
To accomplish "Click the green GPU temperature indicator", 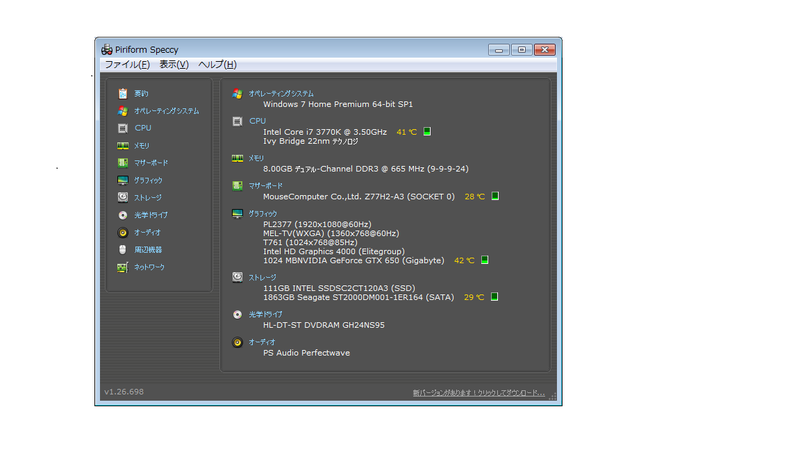I will (x=485, y=260).
